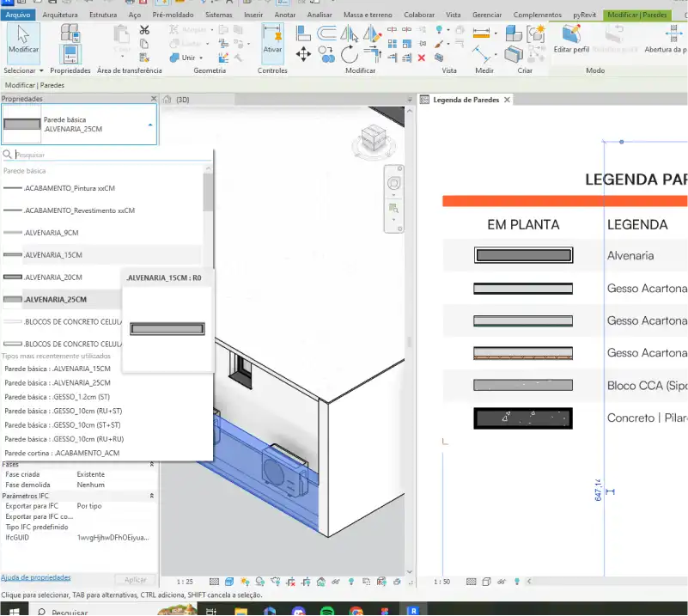The width and height of the screenshot is (688, 616).
Task: Click the Unir geometry tool
Action: click(x=187, y=58)
